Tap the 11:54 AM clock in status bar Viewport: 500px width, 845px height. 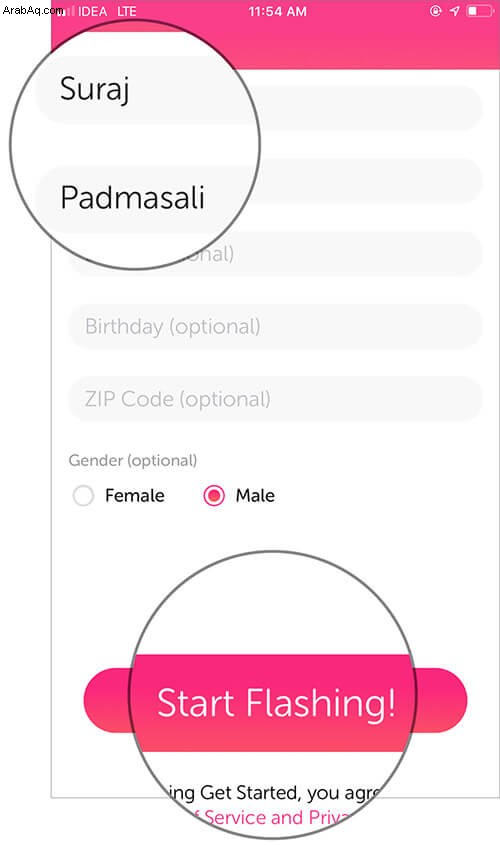(277, 11)
